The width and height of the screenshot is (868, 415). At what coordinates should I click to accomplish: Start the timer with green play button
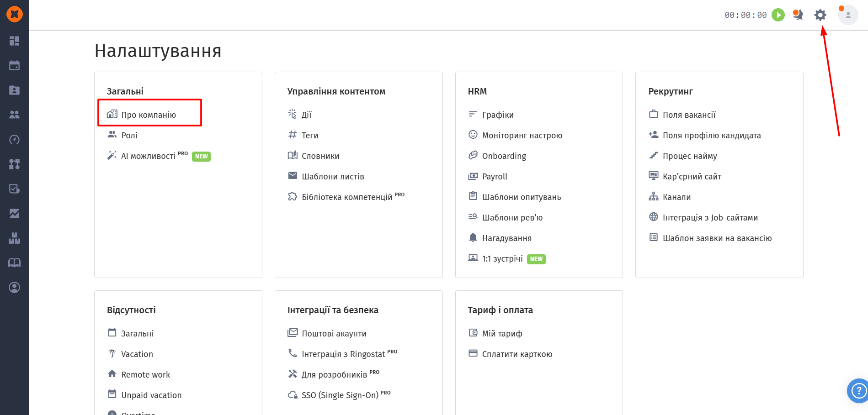[778, 15]
